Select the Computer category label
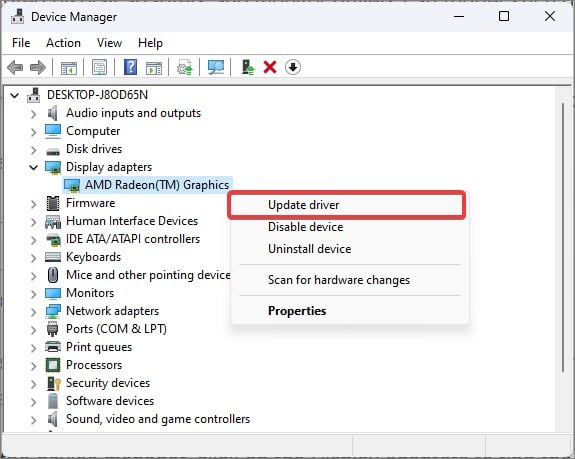The height and width of the screenshot is (459, 575). 93,131
